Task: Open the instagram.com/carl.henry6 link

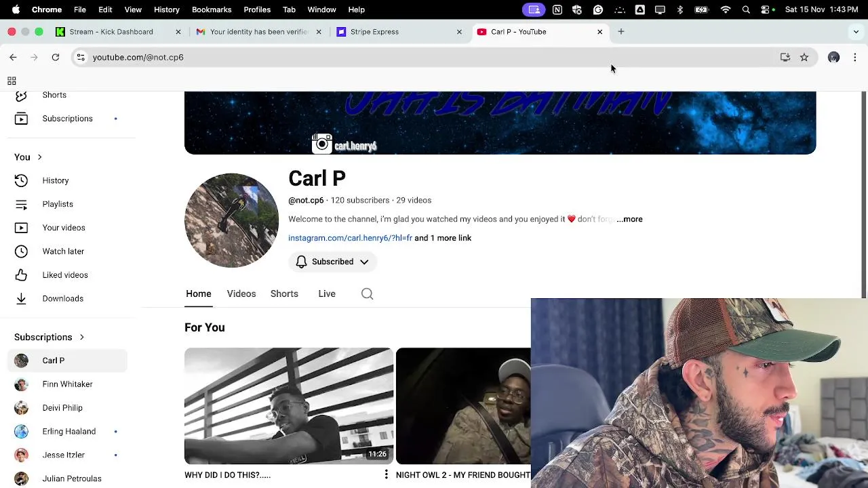Action: point(350,239)
